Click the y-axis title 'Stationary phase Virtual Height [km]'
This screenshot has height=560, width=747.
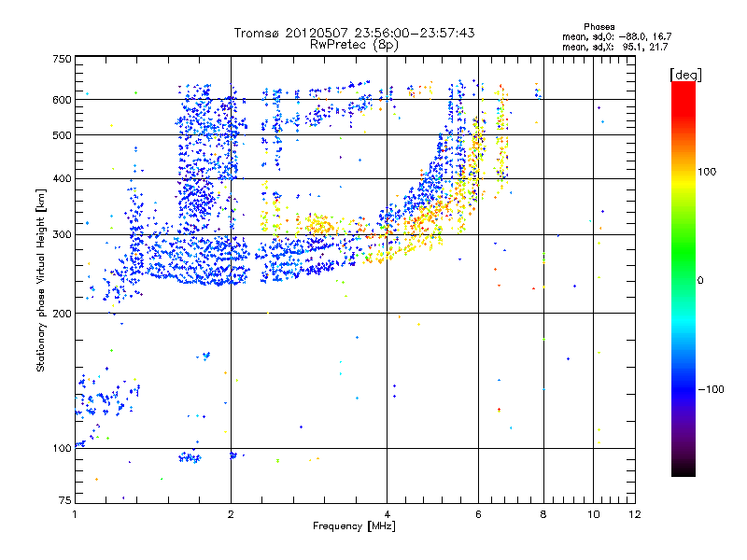[41, 280]
